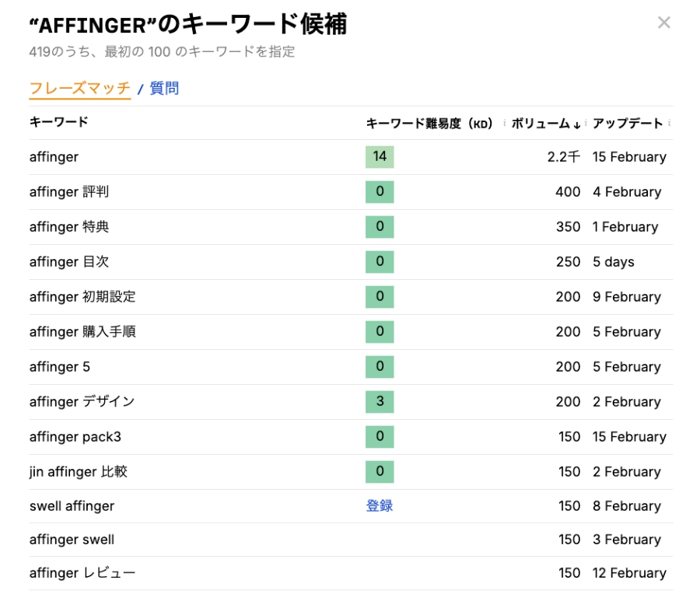Select the keyword "affinger 5"

pos(60,367)
